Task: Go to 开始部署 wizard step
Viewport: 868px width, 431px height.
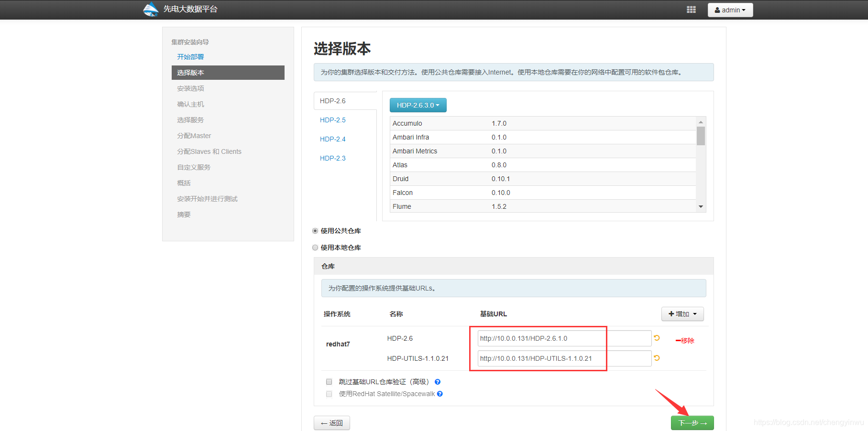Action: point(190,57)
